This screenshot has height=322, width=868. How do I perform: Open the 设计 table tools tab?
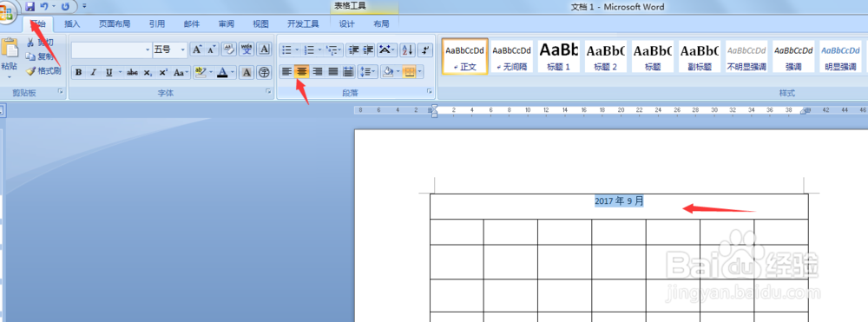click(346, 23)
